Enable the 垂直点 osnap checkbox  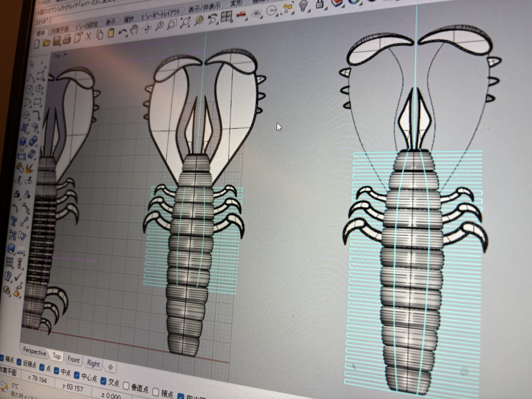click(126, 385)
